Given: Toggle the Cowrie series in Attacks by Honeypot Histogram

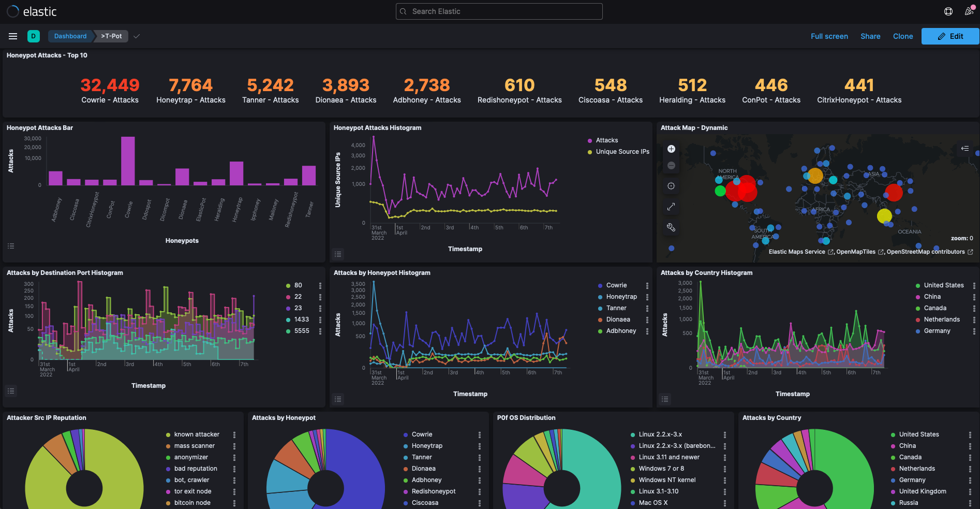Looking at the screenshot, I should coord(616,285).
